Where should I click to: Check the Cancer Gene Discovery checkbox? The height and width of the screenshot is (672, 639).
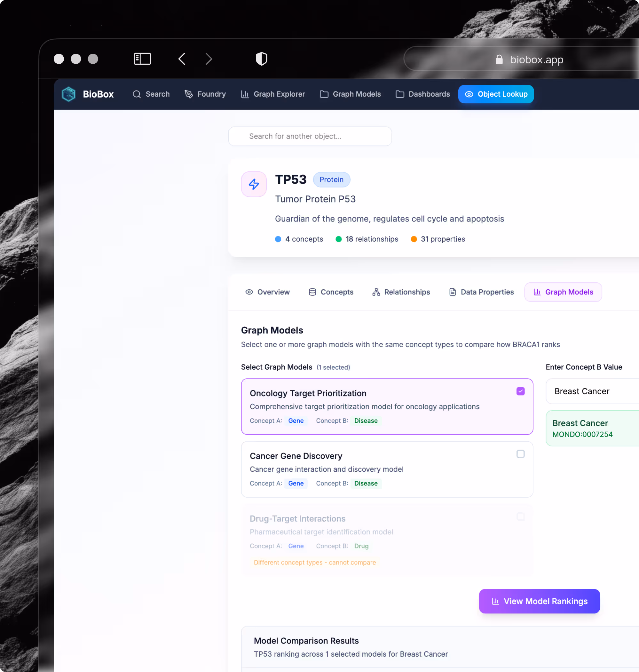(x=520, y=454)
